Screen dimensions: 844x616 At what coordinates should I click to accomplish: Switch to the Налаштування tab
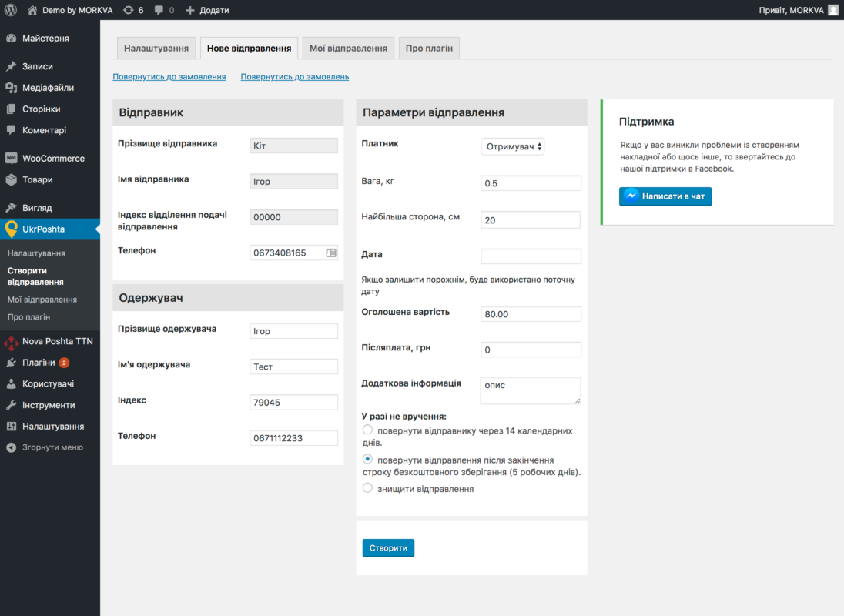tap(156, 48)
